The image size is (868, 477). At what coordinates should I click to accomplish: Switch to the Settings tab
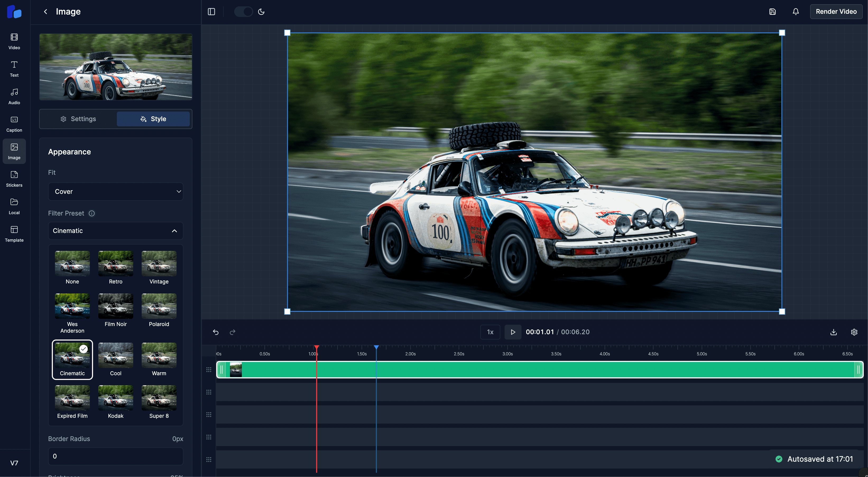(x=78, y=119)
